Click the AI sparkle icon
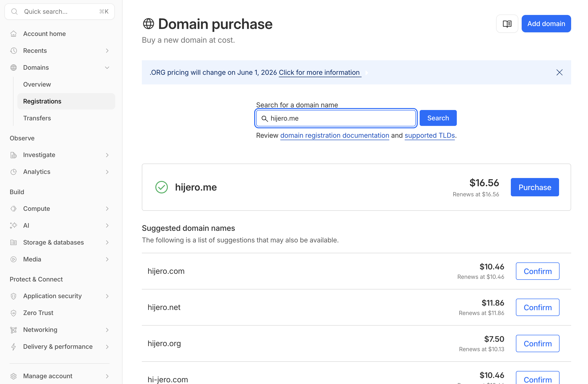This screenshot has height=384, width=588. [x=14, y=225]
